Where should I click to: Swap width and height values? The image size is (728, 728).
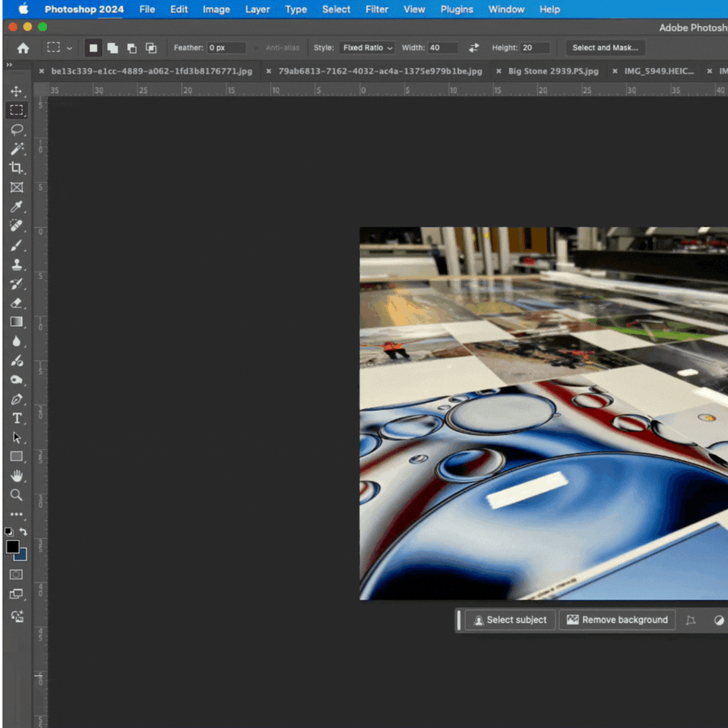tap(473, 48)
